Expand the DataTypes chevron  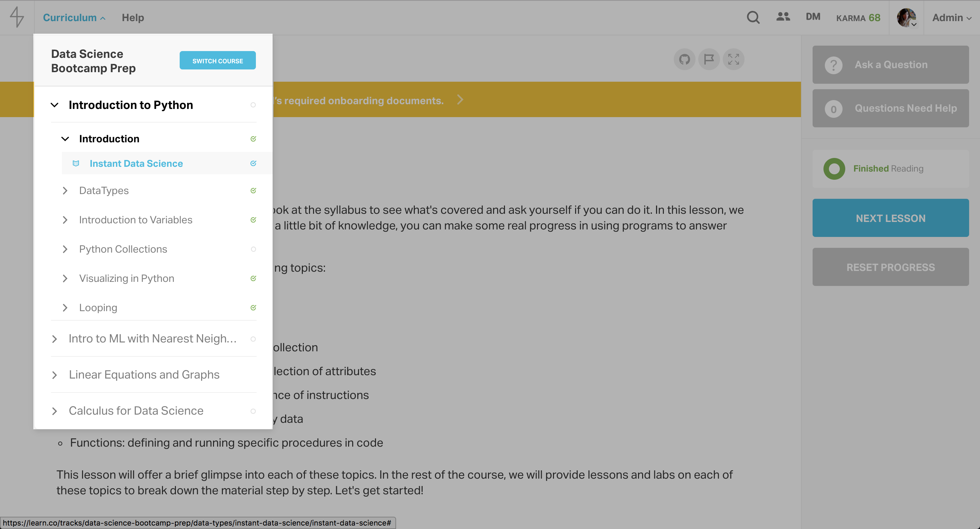(65, 190)
